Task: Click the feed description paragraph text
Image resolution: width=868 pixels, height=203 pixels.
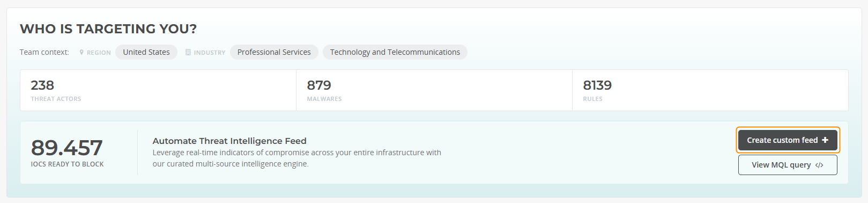Action: click(x=297, y=158)
